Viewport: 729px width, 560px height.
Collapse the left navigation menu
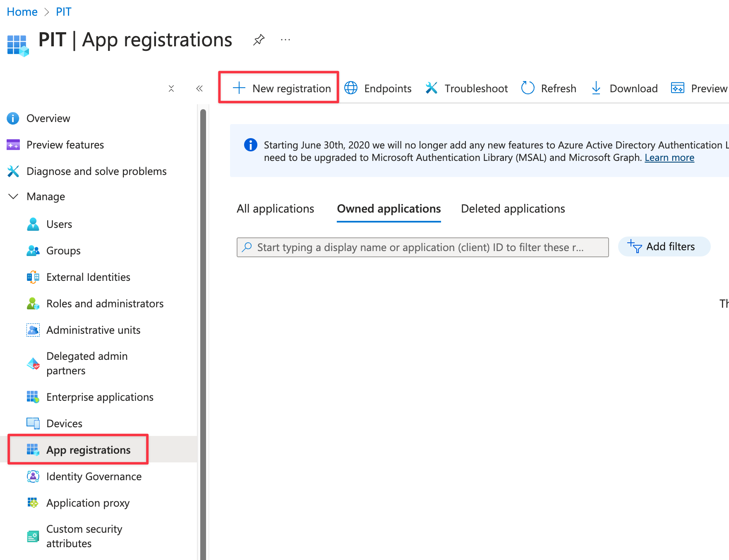click(x=199, y=89)
